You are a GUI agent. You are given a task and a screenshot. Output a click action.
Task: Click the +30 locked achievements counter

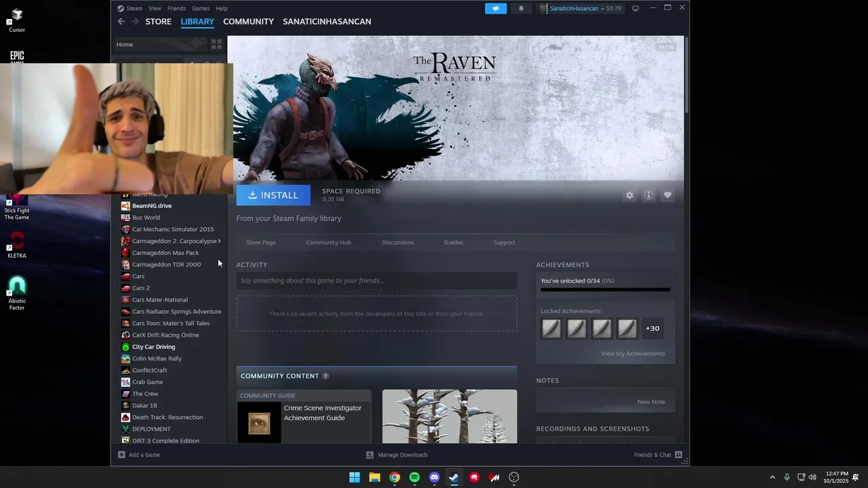tap(652, 329)
